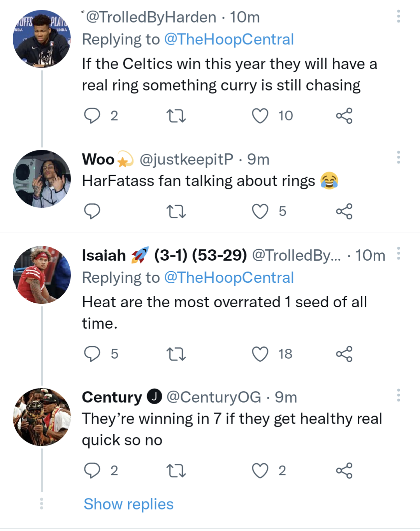Like Woo's reply about rings
The width and height of the screenshot is (420, 531).
click(260, 211)
